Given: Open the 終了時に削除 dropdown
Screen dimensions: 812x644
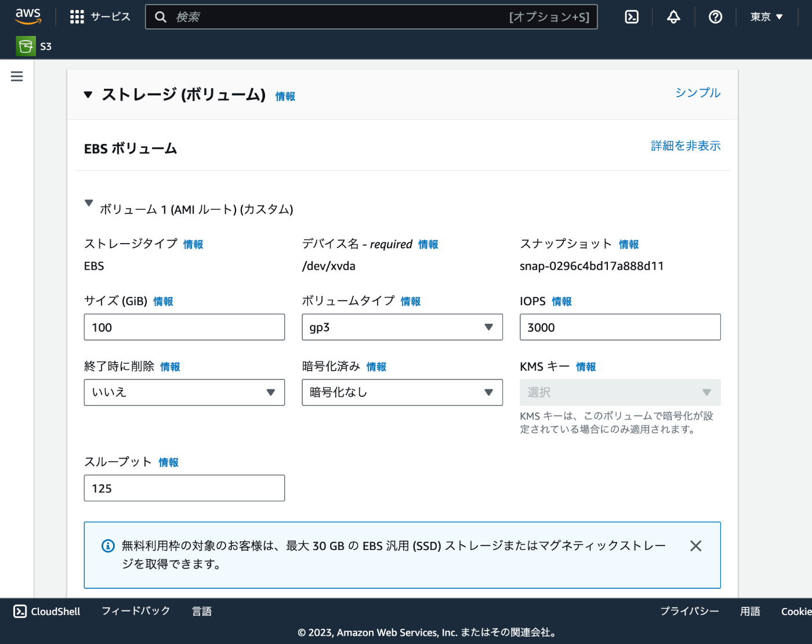Looking at the screenshot, I should tap(184, 392).
